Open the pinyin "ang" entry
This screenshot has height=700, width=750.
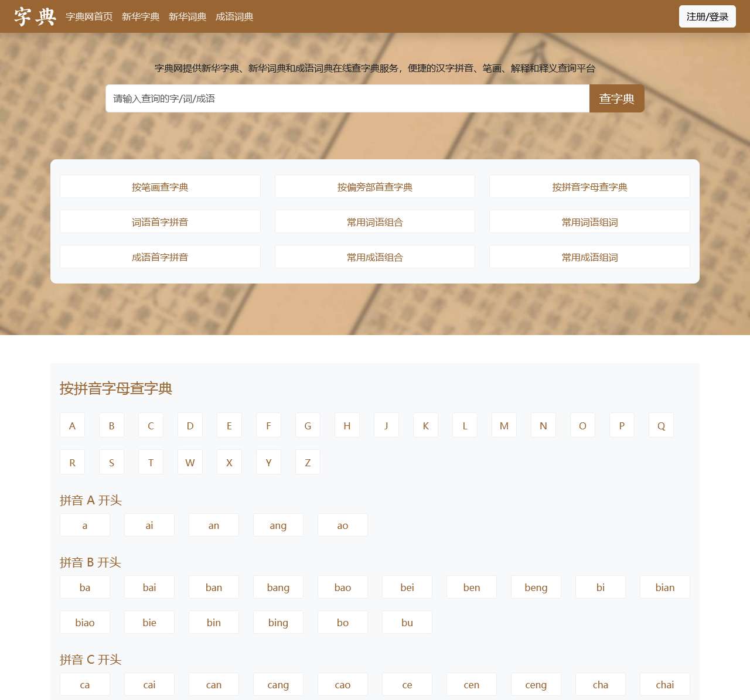click(278, 525)
